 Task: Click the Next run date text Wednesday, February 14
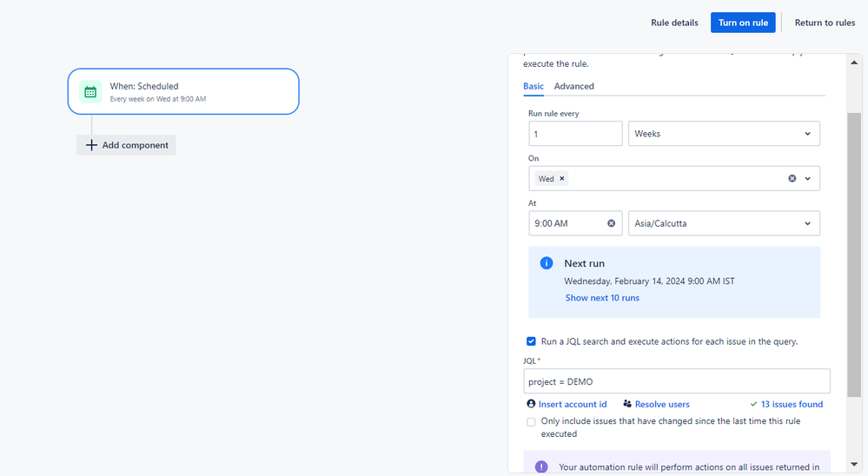[649, 281]
